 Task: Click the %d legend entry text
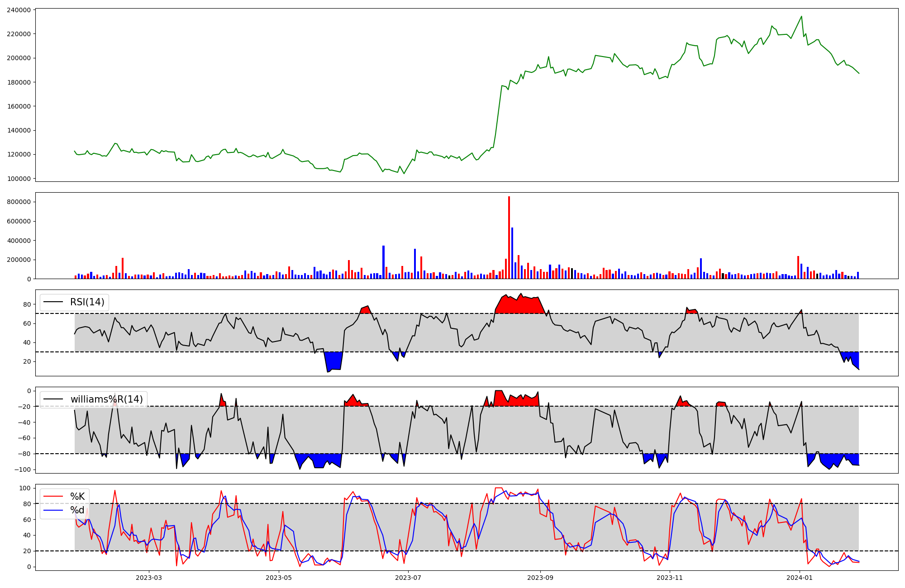(x=77, y=510)
